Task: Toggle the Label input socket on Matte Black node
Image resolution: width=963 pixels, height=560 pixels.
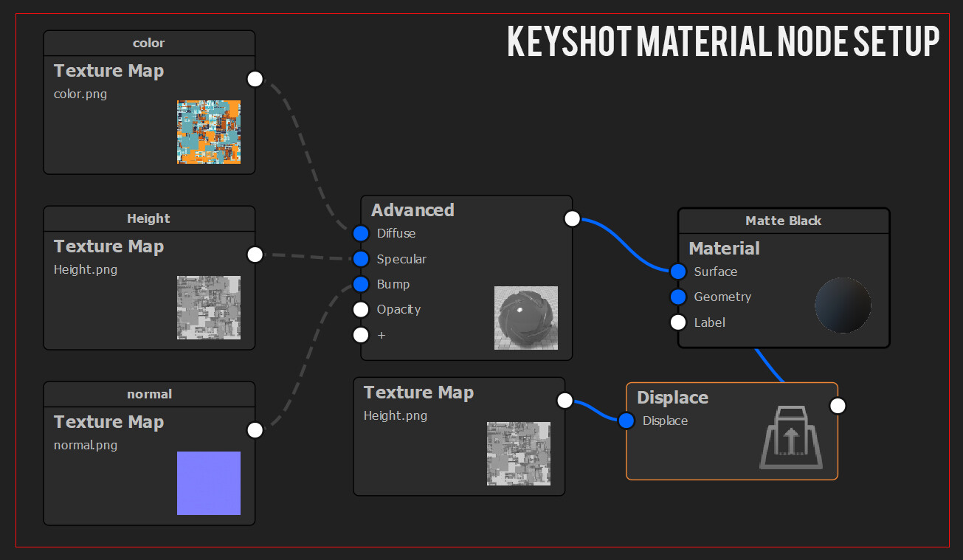Action: (677, 322)
